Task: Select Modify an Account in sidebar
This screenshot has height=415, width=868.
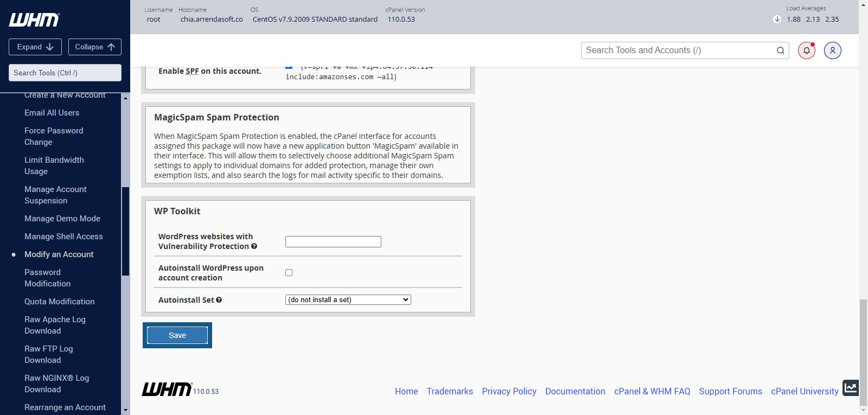Action: click(59, 254)
